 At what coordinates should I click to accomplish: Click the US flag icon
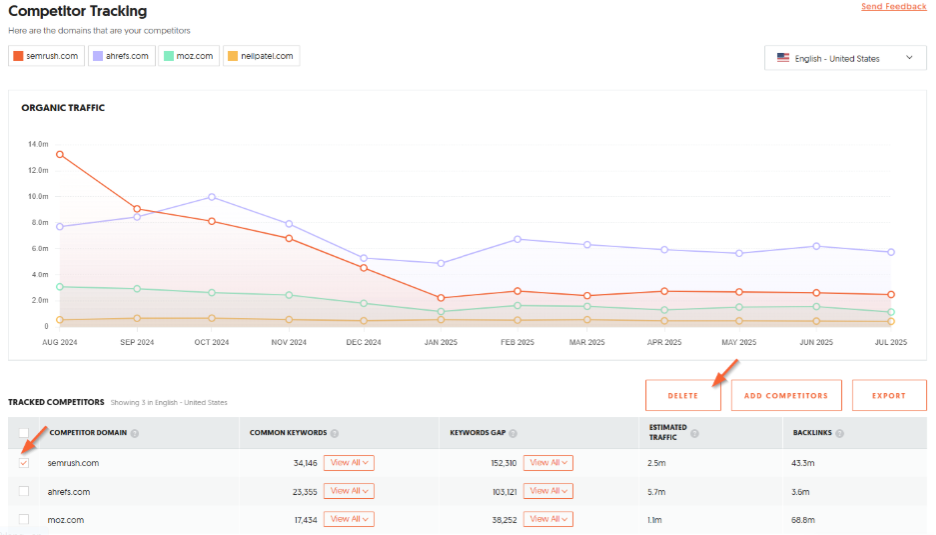tap(783, 58)
